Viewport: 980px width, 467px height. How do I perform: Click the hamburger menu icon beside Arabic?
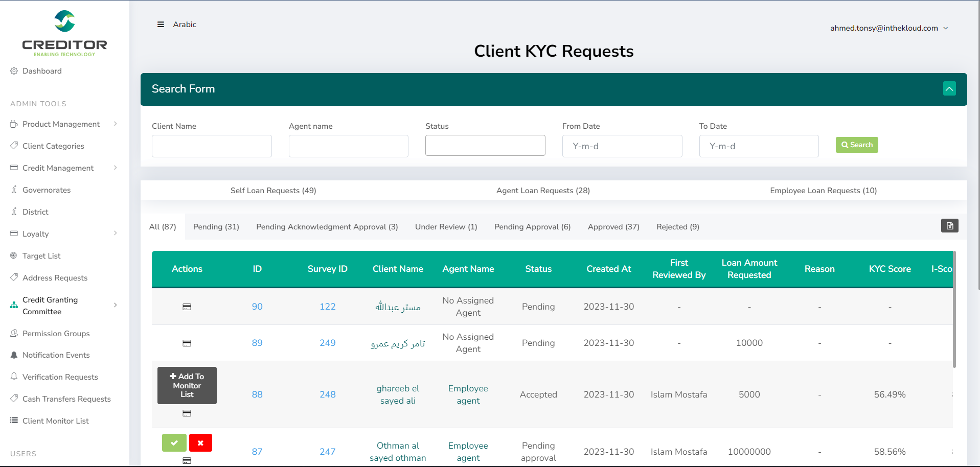point(161,25)
